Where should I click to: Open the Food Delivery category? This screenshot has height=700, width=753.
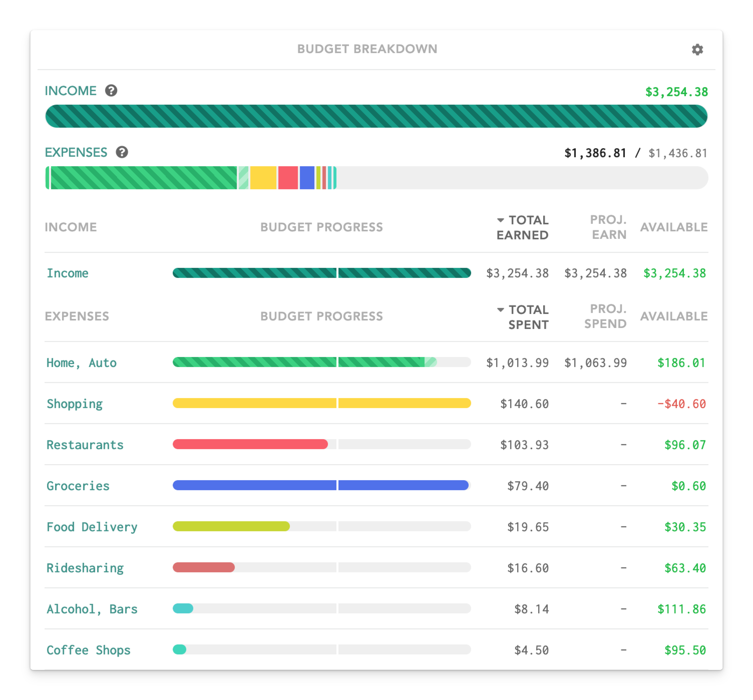point(92,527)
